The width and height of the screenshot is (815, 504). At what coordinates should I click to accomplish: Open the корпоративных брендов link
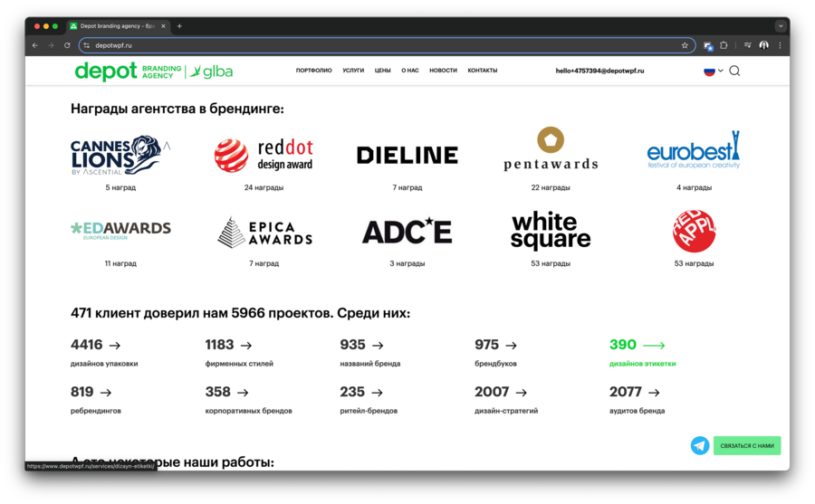pyautogui.click(x=248, y=411)
